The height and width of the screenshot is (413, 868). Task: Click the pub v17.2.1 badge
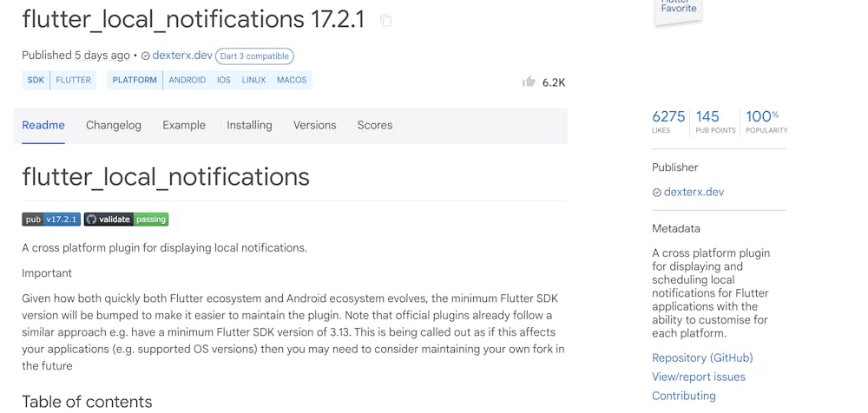tap(51, 220)
